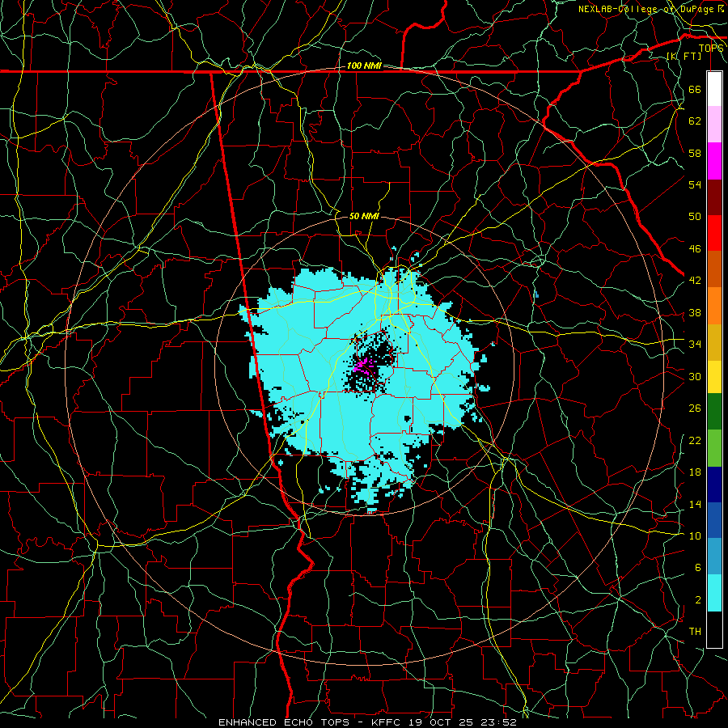728x728 pixels.
Task: Click the medium blue legend swatch
Action: [714, 520]
